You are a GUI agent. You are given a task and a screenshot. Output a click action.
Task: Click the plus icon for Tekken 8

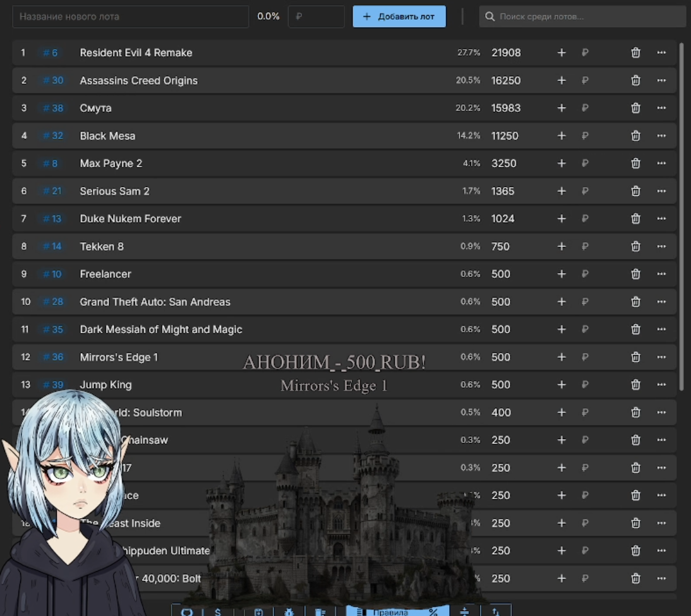tap(562, 246)
